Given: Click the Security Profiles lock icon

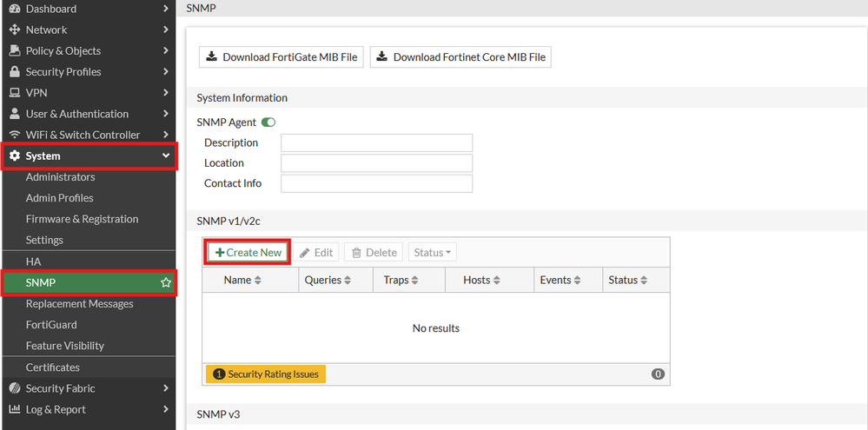Looking at the screenshot, I should pyautogui.click(x=14, y=72).
